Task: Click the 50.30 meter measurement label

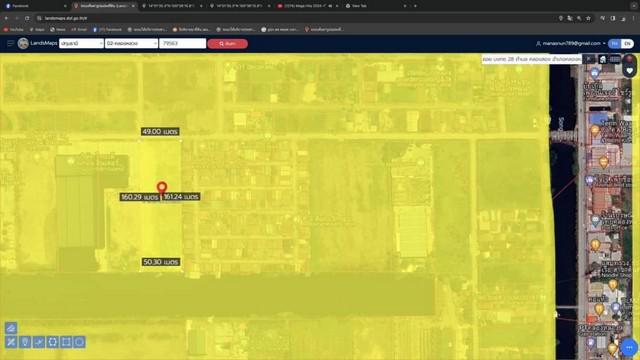Action: coord(161,262)
